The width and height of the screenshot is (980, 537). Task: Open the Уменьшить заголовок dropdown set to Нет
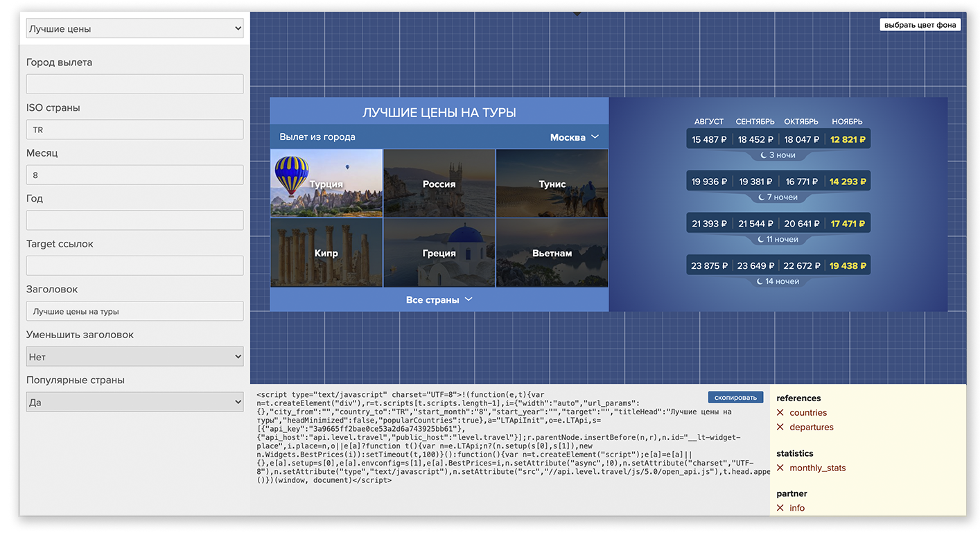point(134,357)
